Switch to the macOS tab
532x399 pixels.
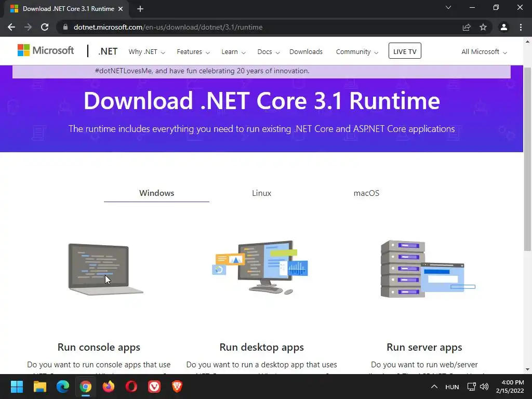coord(366,193)
